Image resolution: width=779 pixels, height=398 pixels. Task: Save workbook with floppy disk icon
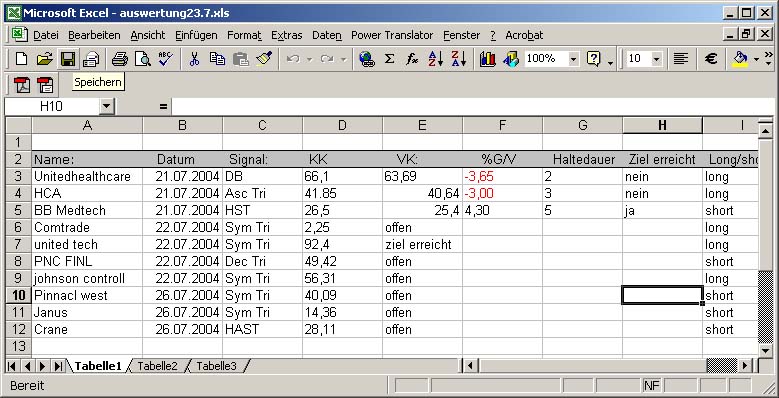(68, 59)
